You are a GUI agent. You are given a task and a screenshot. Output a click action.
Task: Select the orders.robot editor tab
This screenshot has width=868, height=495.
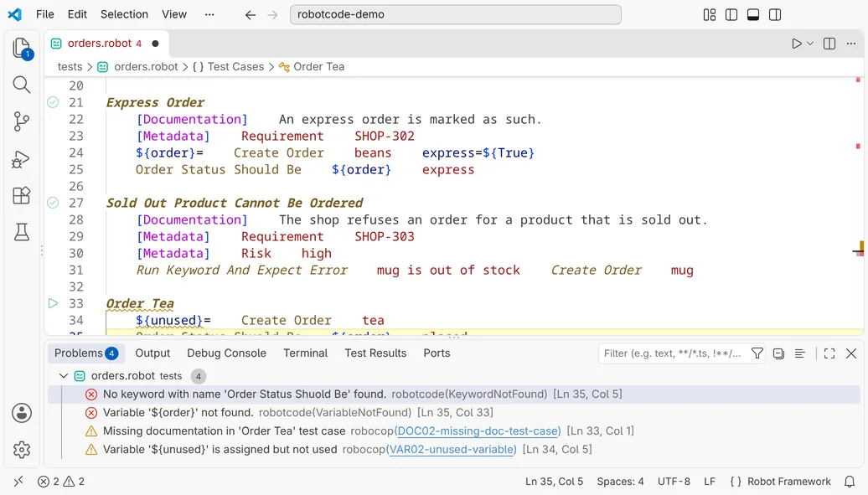click(107, 44)
